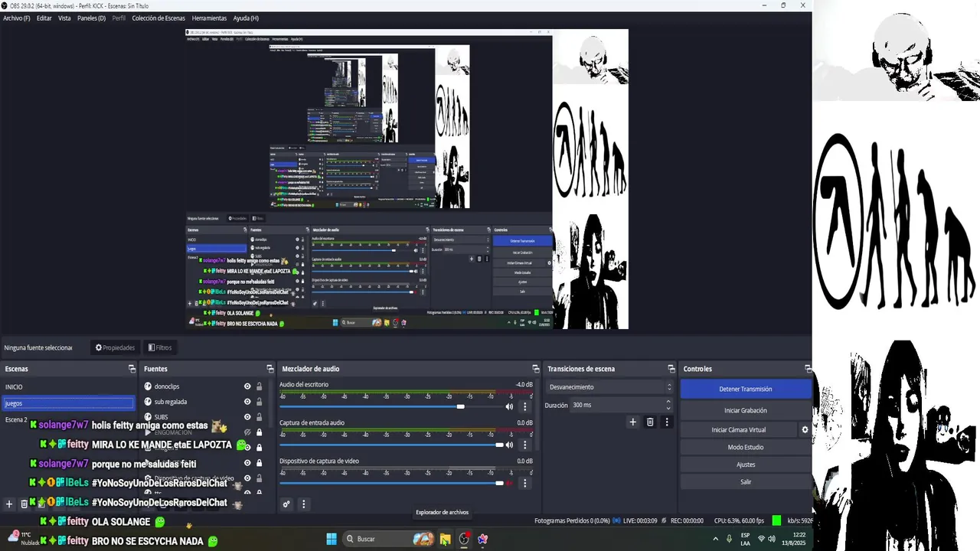Click Iniciar Grabación button

[x=746, y=410]
